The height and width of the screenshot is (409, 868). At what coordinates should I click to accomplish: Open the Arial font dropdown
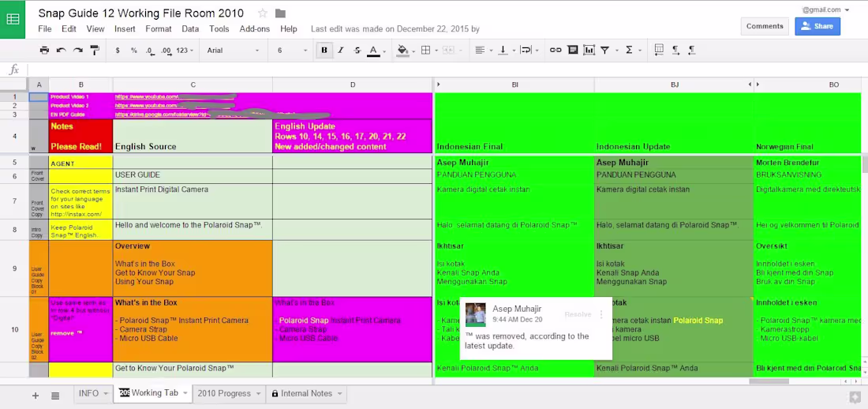coord(233,51)
